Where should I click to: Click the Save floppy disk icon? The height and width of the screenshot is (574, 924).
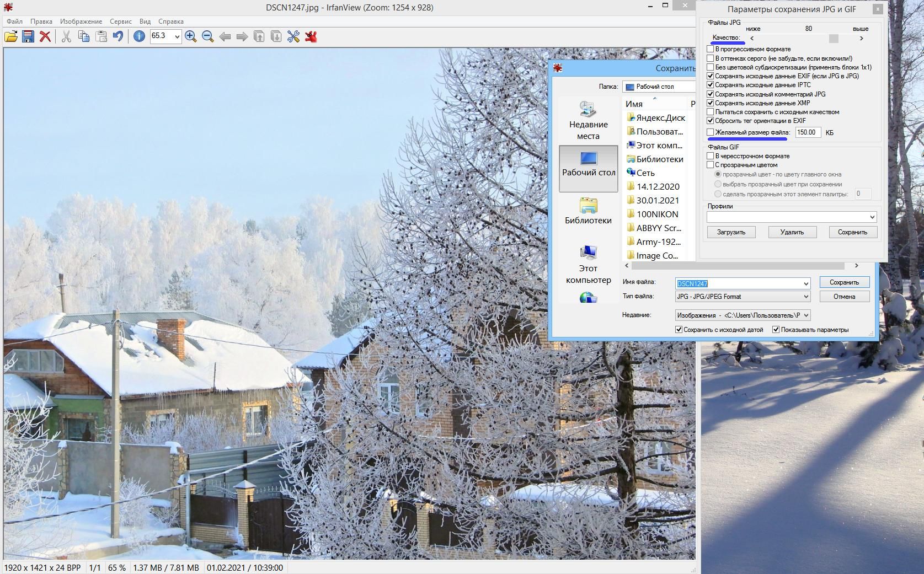(28, 36)
